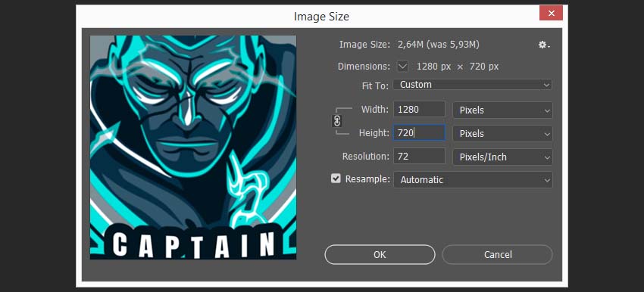Open the Dimensions unit dropdown arrow
Viewport: 644px width, 292px height.
402,66
